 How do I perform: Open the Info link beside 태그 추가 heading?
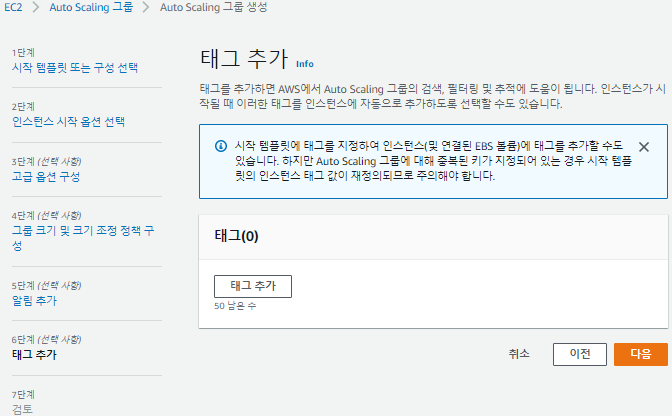point(305,64)
